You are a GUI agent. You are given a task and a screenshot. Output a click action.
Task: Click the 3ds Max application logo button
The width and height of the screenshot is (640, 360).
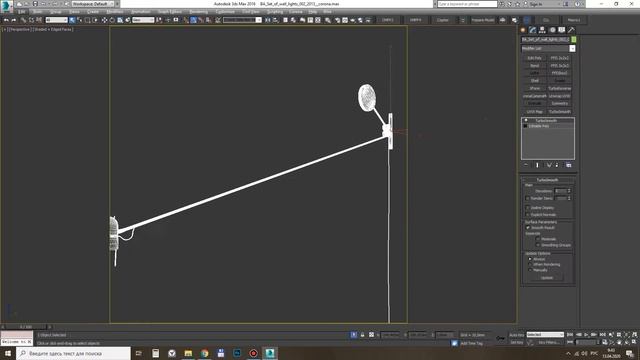7,6
